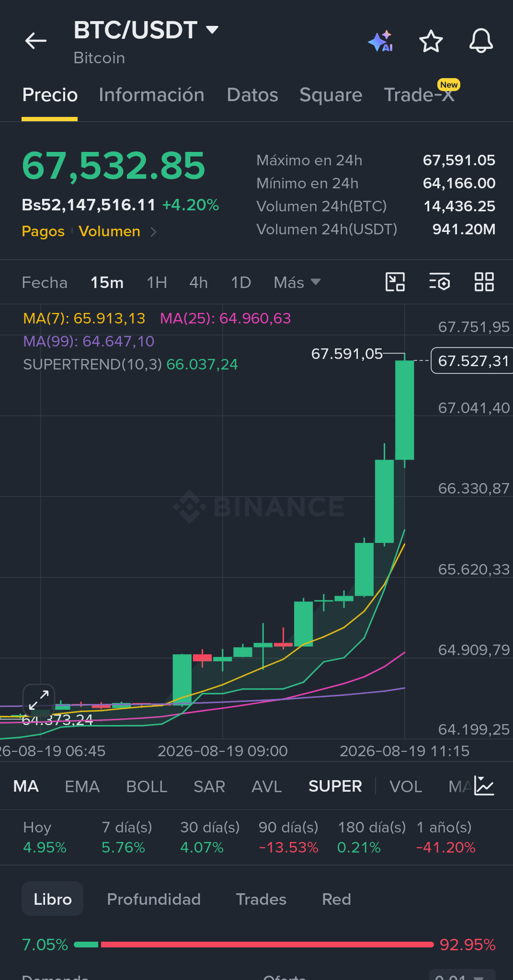Tap the 180 día(s) performance entry
The image size is (513, 980).
click(372, 837)
